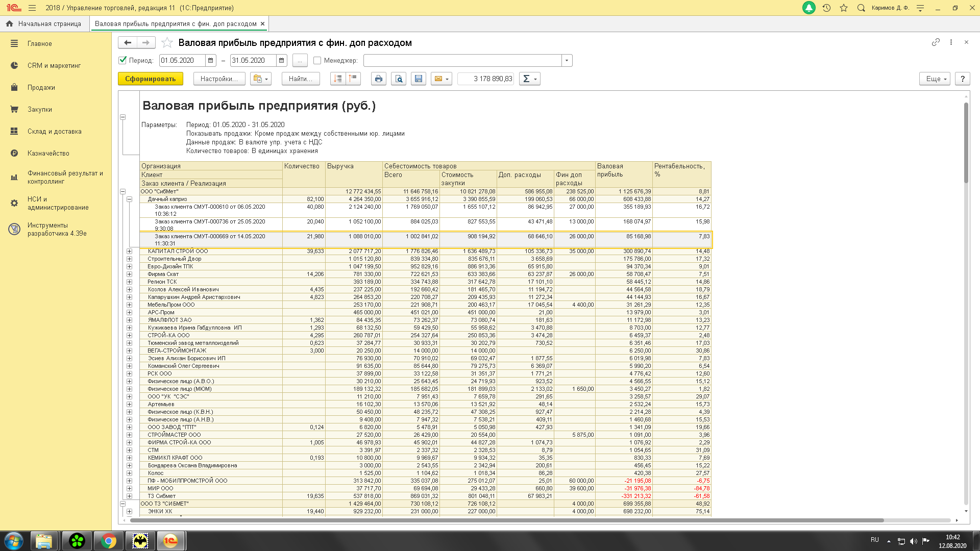Save report with diskette icon
Viewport: 980px width, 551px height.
pyautogui.click(x=419, y=79)
